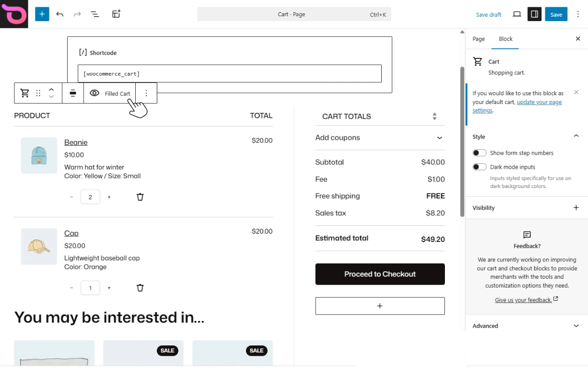
Task: Collapse the Style panel
Action: point(576,136)
